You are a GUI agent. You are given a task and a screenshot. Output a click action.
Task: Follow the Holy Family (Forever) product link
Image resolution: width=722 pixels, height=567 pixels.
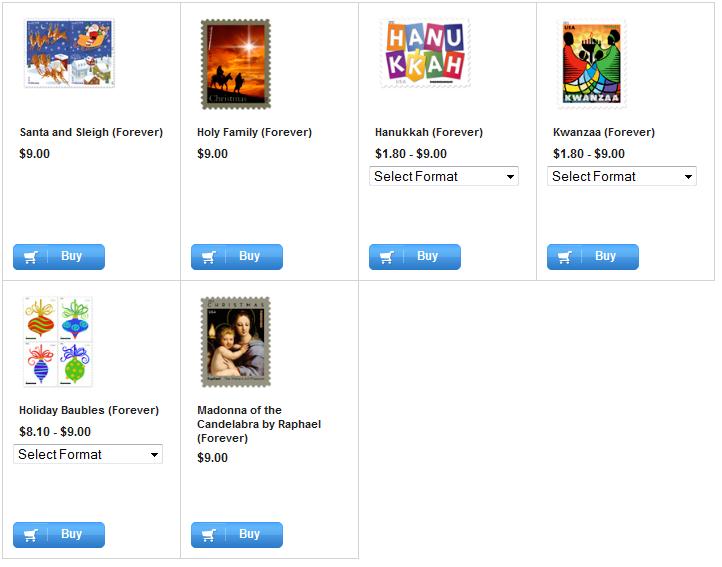tap(255, 132)
